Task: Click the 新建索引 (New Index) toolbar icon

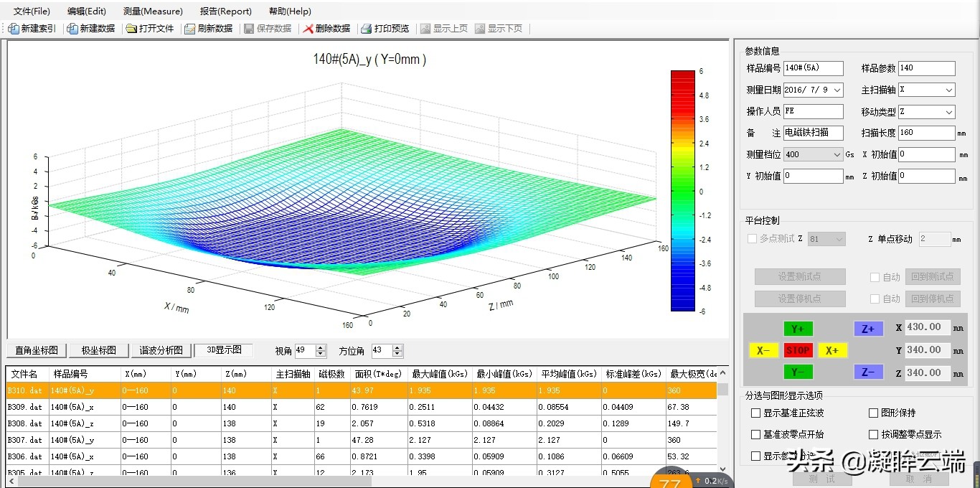Action: click(32, 29)
